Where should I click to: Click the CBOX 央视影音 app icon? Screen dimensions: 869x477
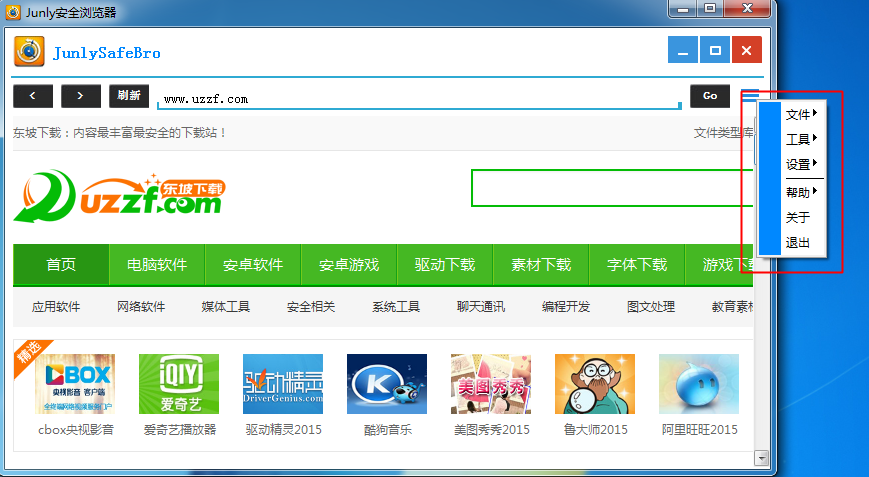(75, 384)
